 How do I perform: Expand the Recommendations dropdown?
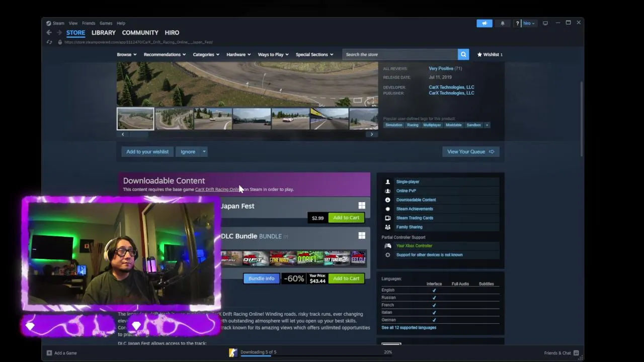(x=165, y=54)
